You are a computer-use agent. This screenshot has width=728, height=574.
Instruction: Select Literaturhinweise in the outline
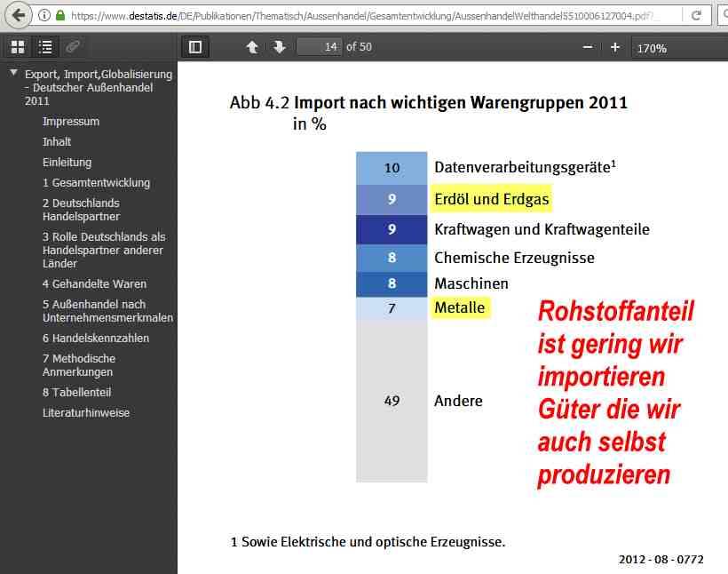pyautogui.click(x=85, y=413)
